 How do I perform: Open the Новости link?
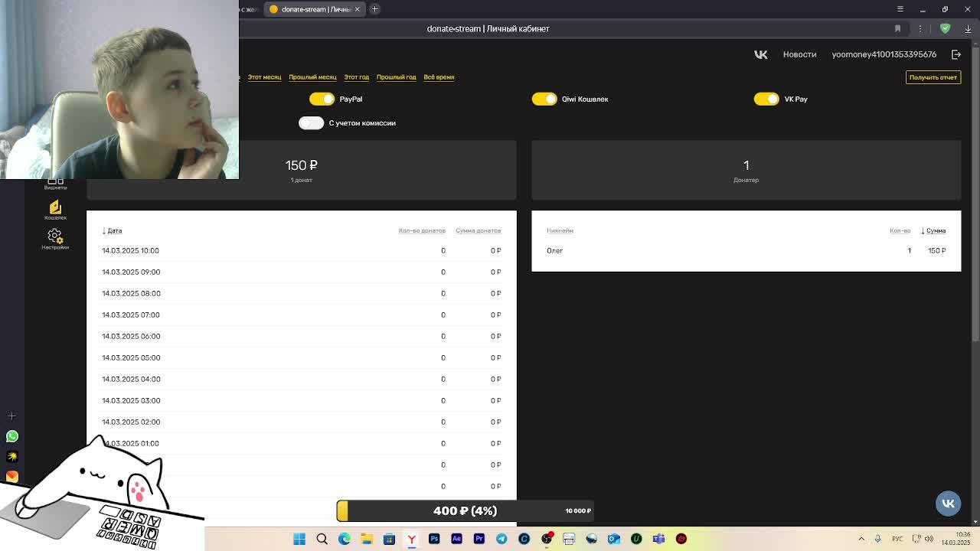tap(799, 54)
